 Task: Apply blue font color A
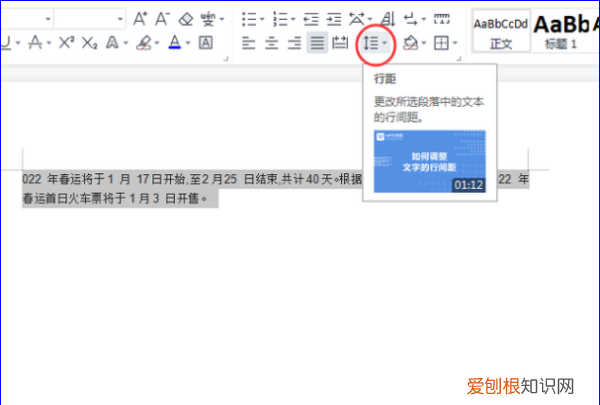(174, 42)
